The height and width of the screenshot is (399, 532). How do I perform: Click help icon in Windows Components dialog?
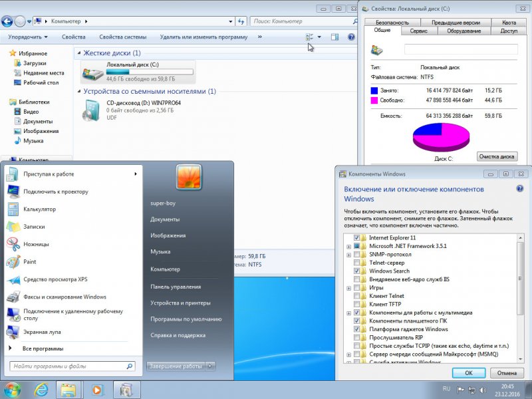(519, 189)
